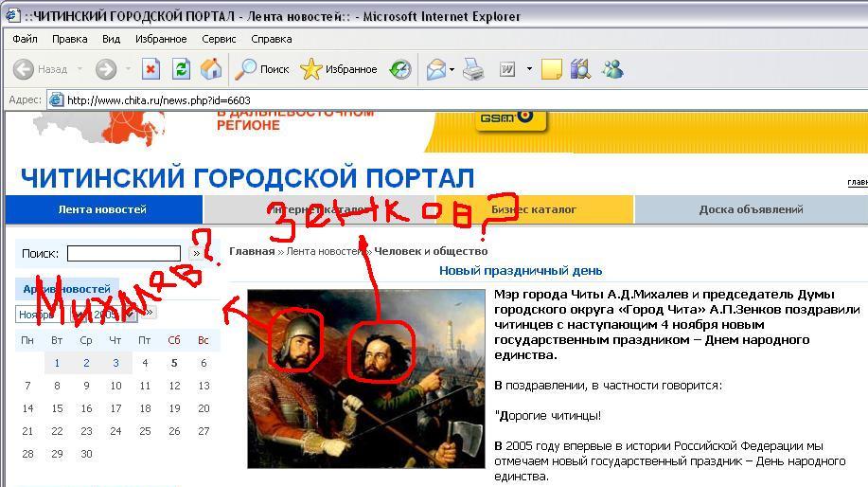Click the Читинский городской портал heading
Screen dimensions: 868x487
[x=247, y=178]
